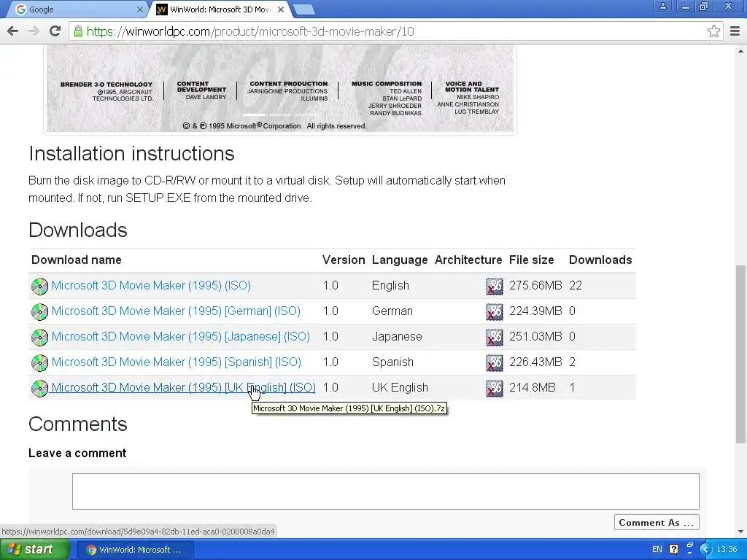Click the help tray icon
Image resolution: width=747 pixels, height=560 pixels.
coord(673,550)
